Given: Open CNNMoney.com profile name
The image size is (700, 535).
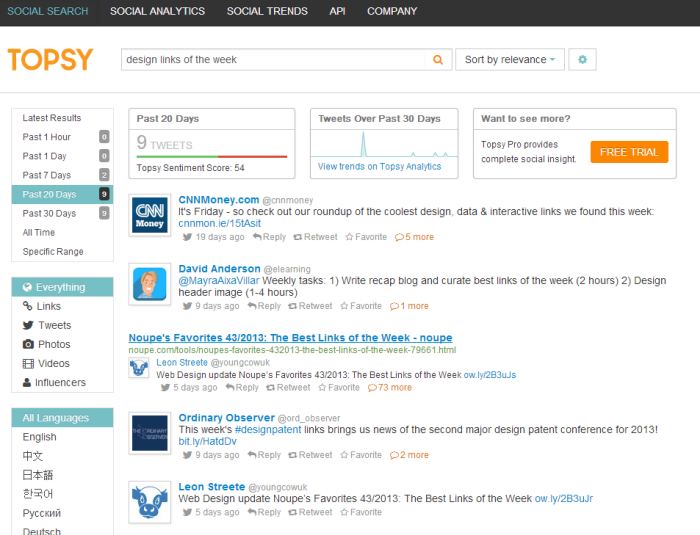Looking at the screenshot, I should coord(219,200).
